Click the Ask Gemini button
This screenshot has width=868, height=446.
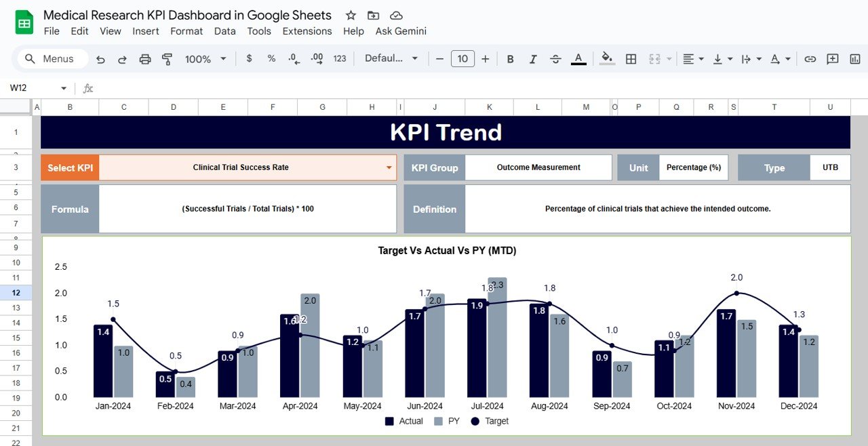pos(400,31)
